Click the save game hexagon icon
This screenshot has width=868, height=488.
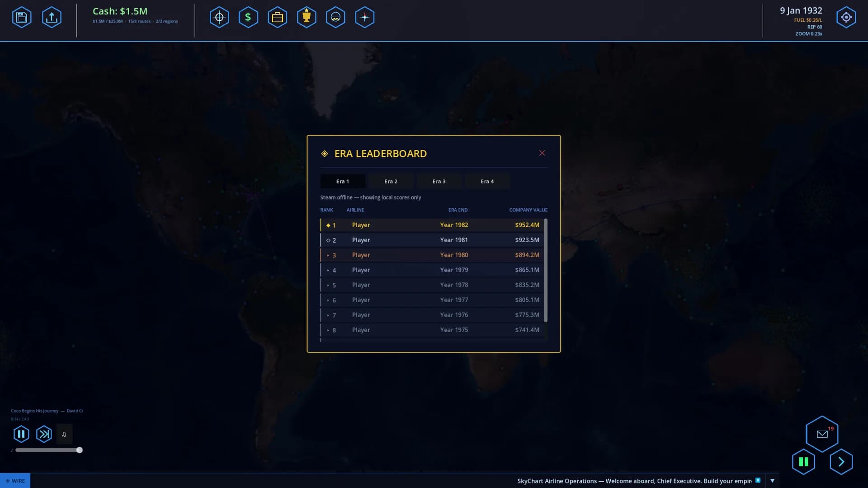22,17
